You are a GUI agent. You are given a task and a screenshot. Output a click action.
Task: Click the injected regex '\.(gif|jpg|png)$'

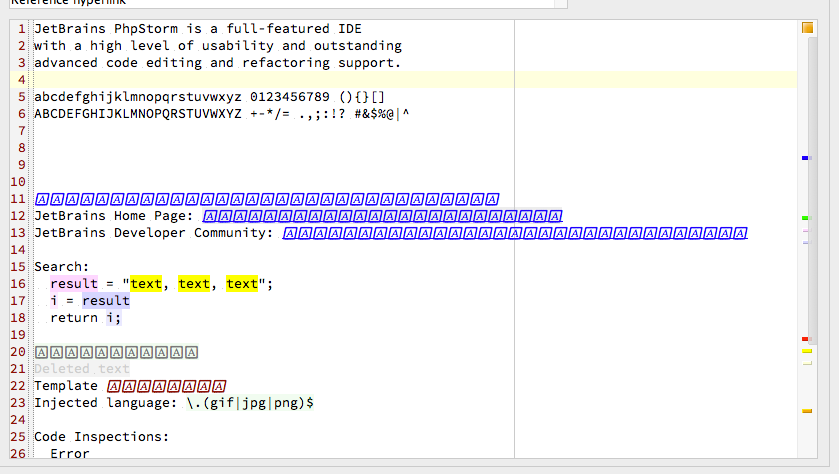point(250,403)
